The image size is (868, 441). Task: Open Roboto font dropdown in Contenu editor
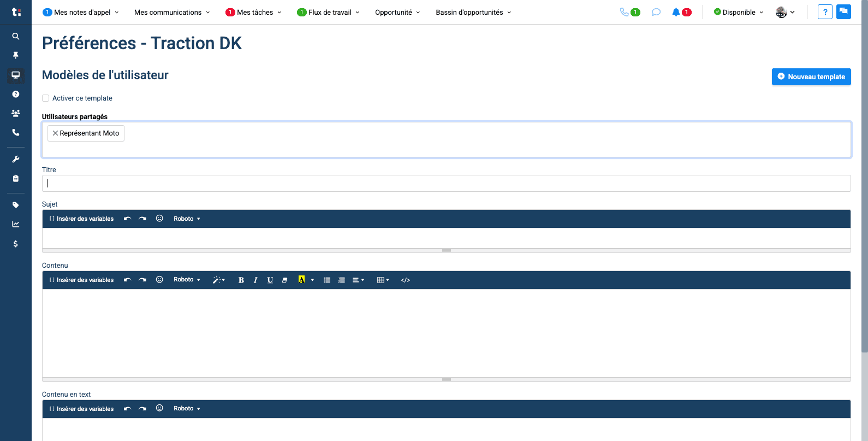tap(187, 280)
